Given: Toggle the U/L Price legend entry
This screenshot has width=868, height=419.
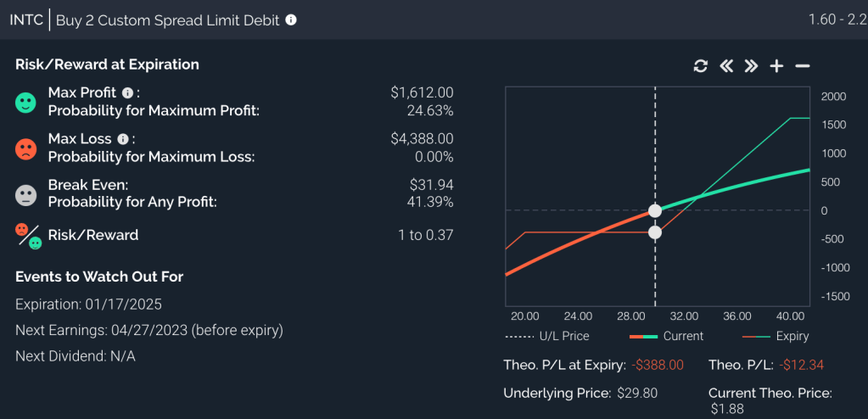Looking at the screenshot, I should (547, 336).
